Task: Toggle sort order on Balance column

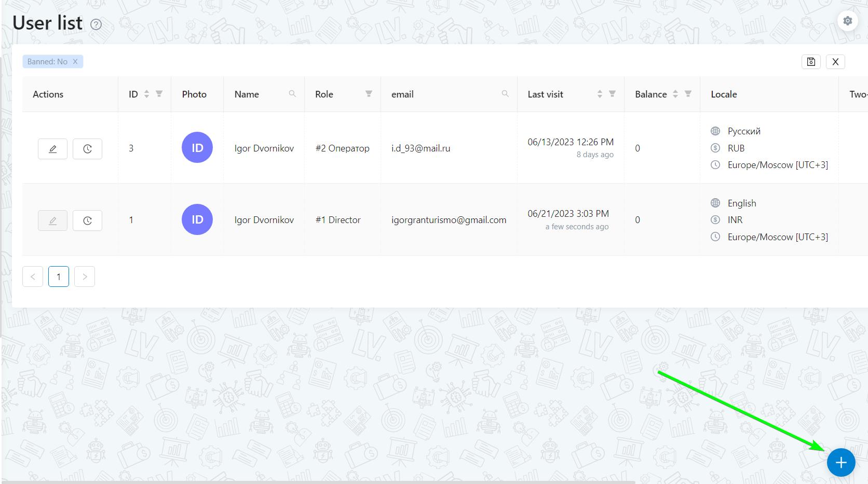Action: [x=675, y=94]
